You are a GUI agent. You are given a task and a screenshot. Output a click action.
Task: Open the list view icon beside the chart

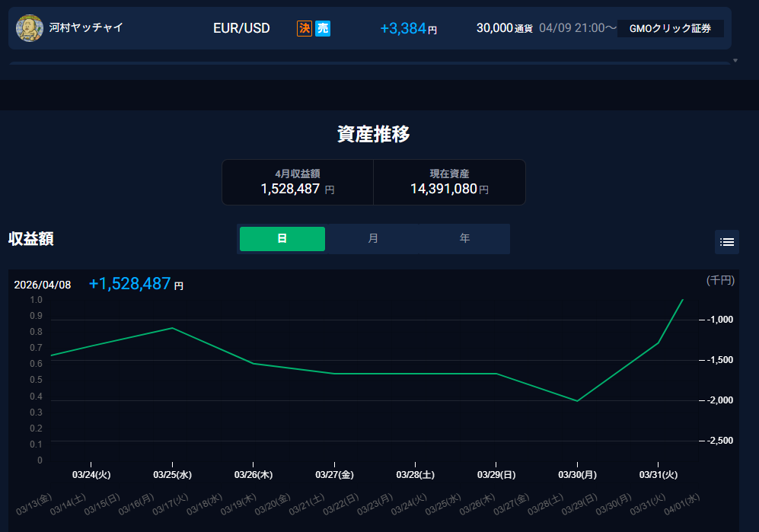coord(726,242)
